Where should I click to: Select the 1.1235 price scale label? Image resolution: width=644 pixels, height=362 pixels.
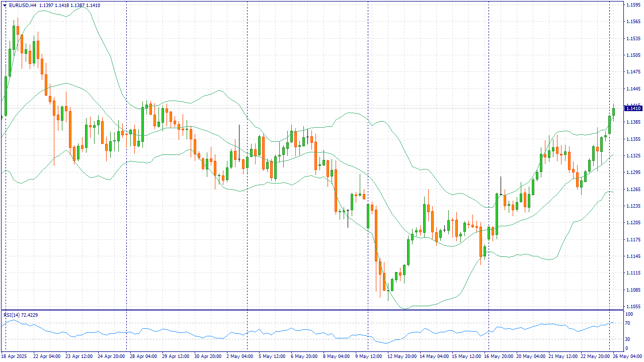pos(633,206)
